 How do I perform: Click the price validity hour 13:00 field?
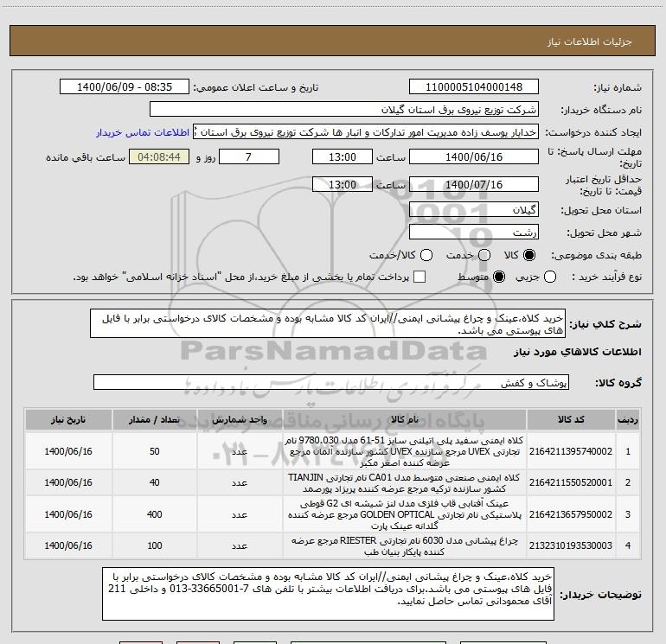point(343,184)
